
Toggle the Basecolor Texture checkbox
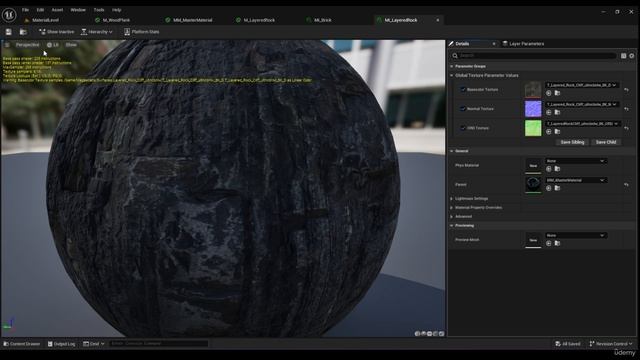[463, 89]
